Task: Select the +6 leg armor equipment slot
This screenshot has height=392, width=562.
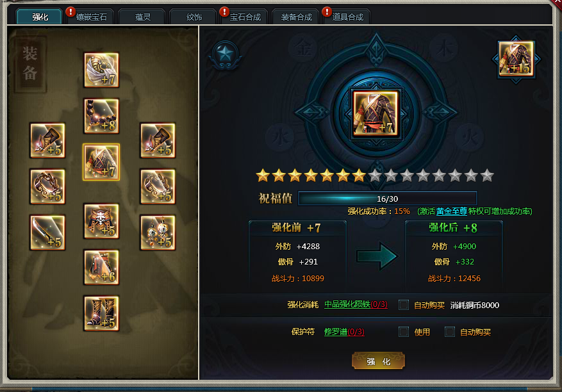Action: pyautogui.click(x=101, y=267)
